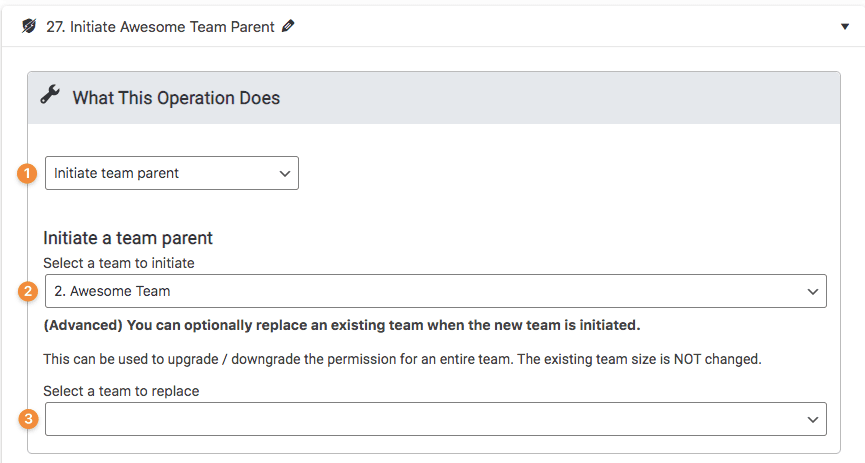Click the 'Select a team to initiate' label

tap(118, 262)
